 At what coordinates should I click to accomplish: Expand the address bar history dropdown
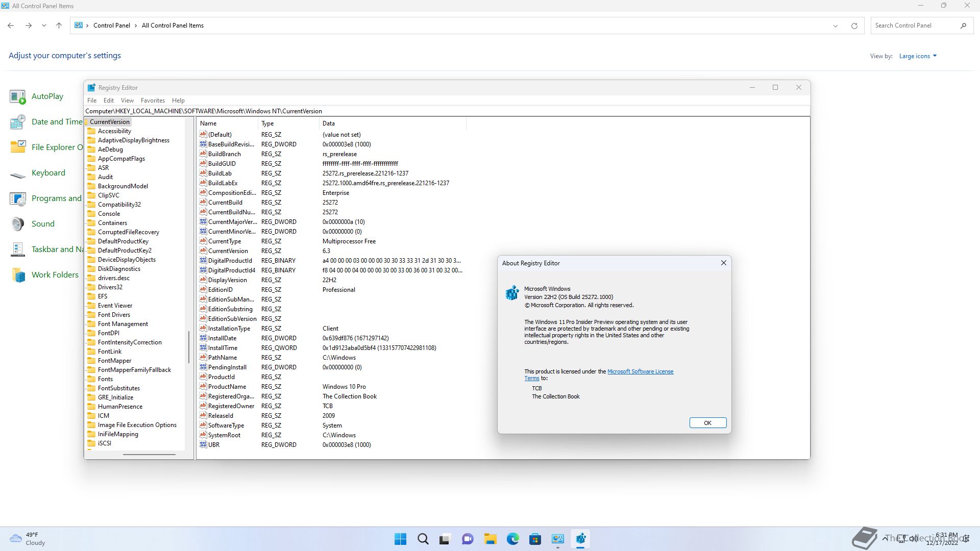836,26
